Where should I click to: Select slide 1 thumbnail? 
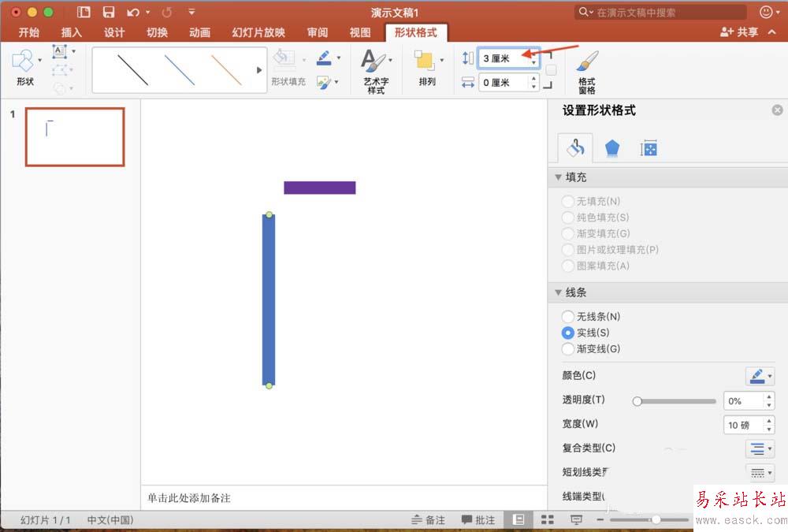pyautogui.click(x=75, y=137)
